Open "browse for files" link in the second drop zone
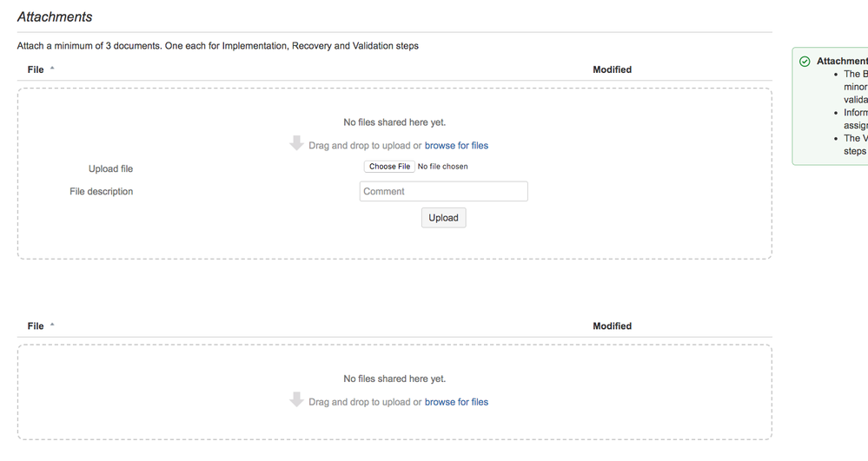Screen dimensions: 868x461 point(456,402)
